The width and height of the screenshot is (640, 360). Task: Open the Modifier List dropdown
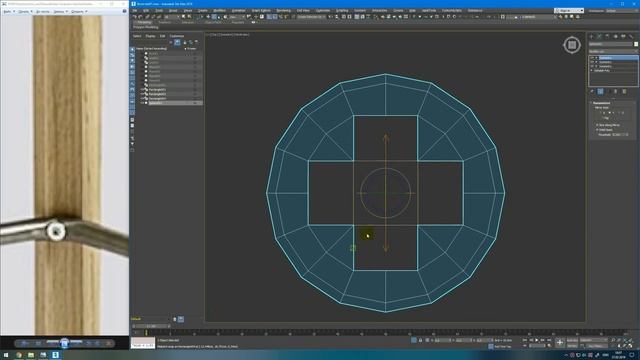(x=613, y=51)
